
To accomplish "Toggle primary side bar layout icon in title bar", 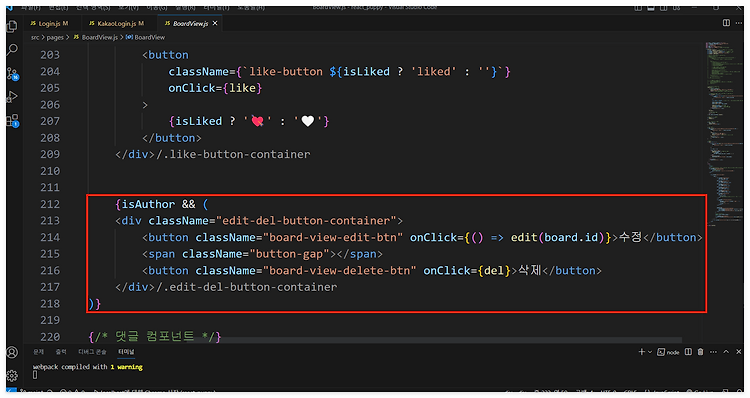I will (x=638, y=8).
